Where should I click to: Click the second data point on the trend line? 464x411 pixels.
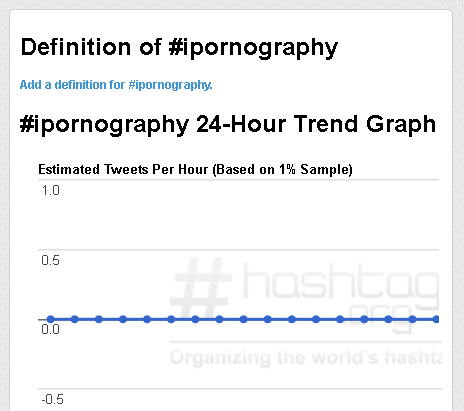coord(75,319)
